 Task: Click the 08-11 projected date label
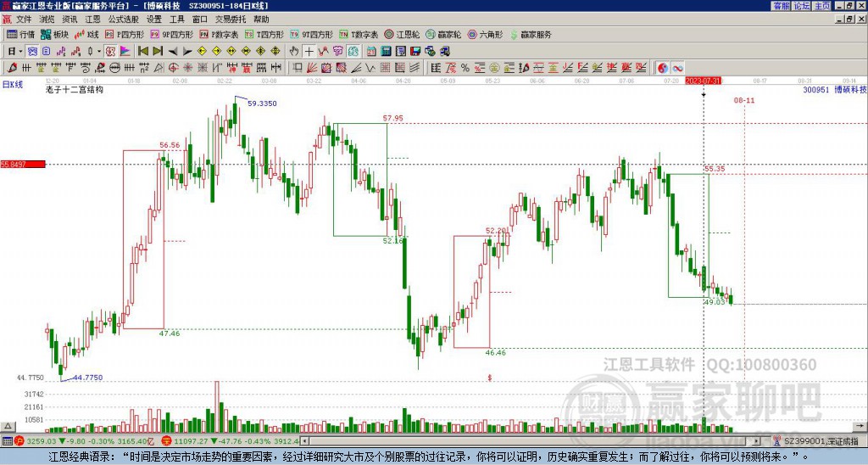click(x=744, y=100)
